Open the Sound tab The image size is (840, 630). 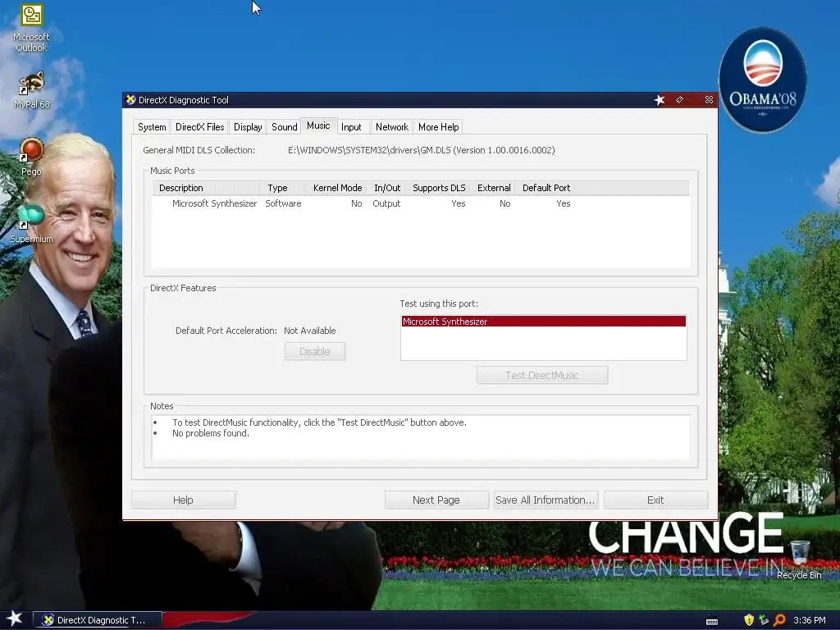coord(284,127)
